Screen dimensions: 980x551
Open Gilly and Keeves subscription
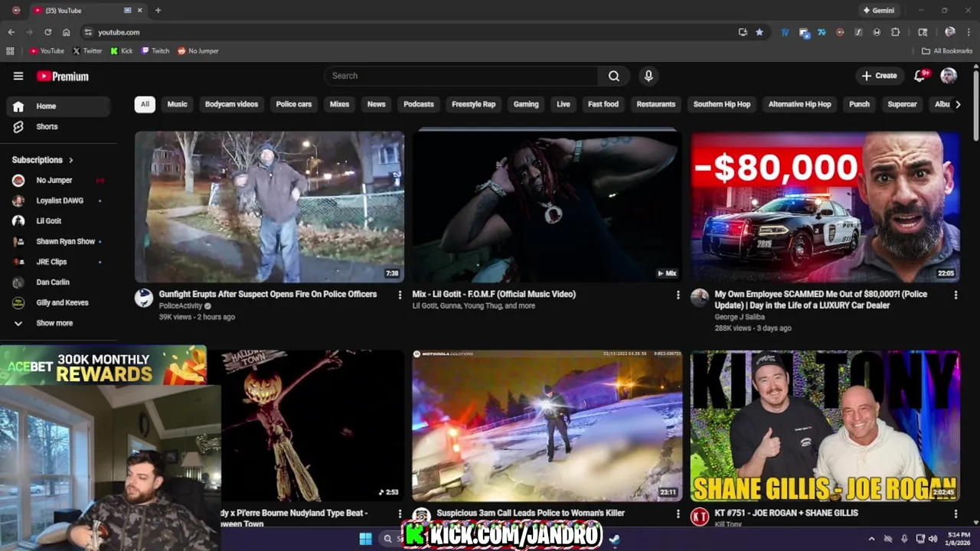[x=58, y=303]
